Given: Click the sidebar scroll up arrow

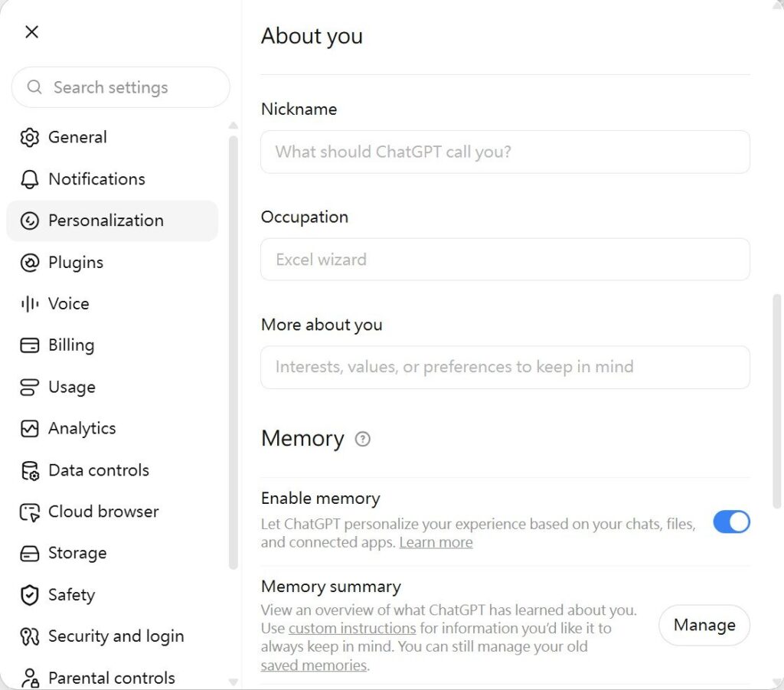Looking at the screenshot, I should click(x=233, y=126).
